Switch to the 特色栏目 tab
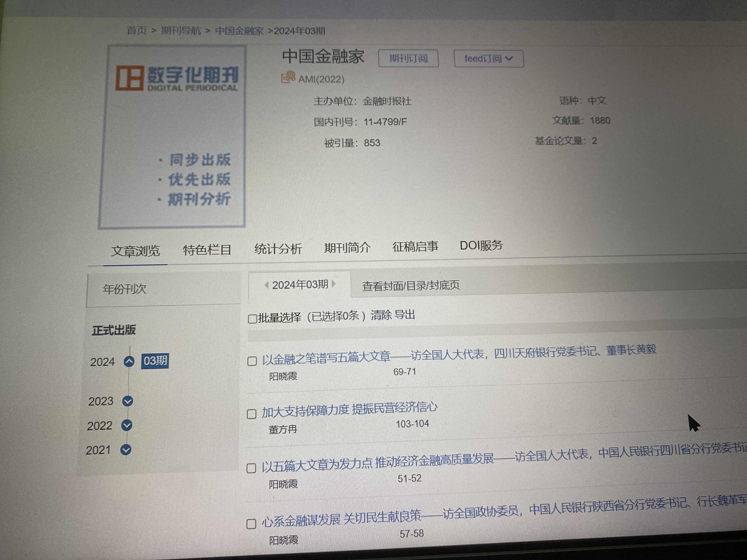 tap(207, 250)
